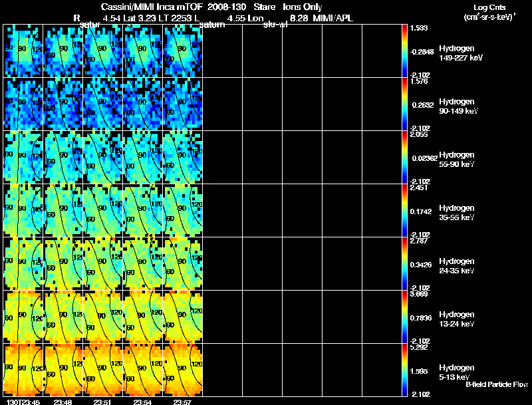
Task: Select the 13-24 keV image at 23:48
Action: coord(63,317)
